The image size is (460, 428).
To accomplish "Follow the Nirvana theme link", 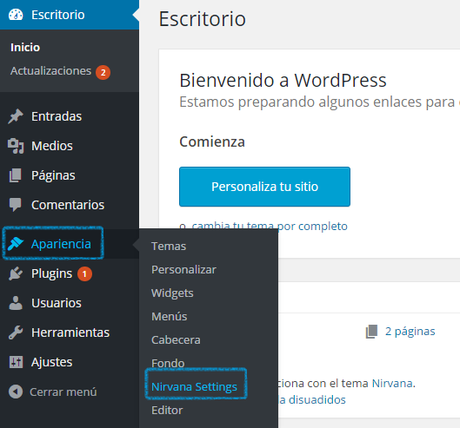I will pyautogui.click(x=392, y=383).
